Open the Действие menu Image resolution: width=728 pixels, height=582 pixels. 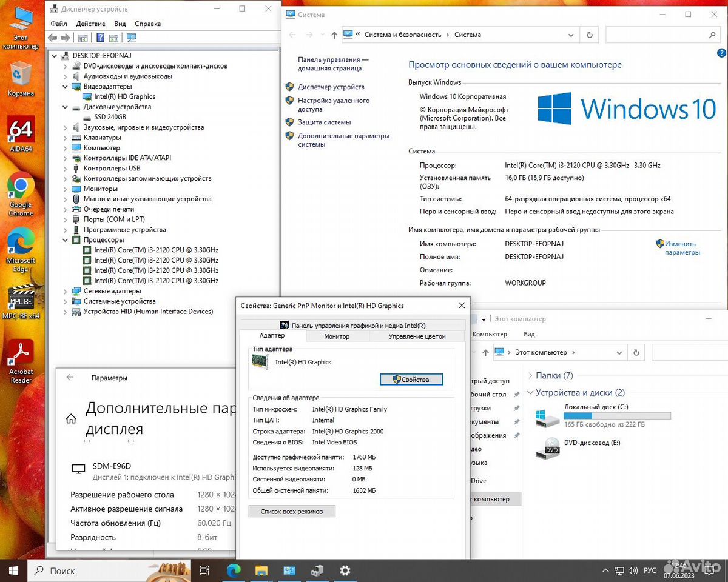pos(91,24)
